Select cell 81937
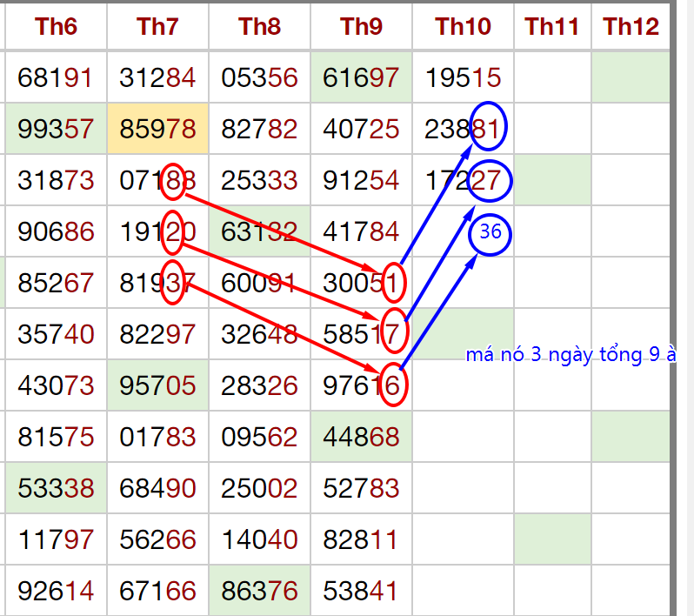This screenshot has width=694, height=616. (x=157, y=283)
